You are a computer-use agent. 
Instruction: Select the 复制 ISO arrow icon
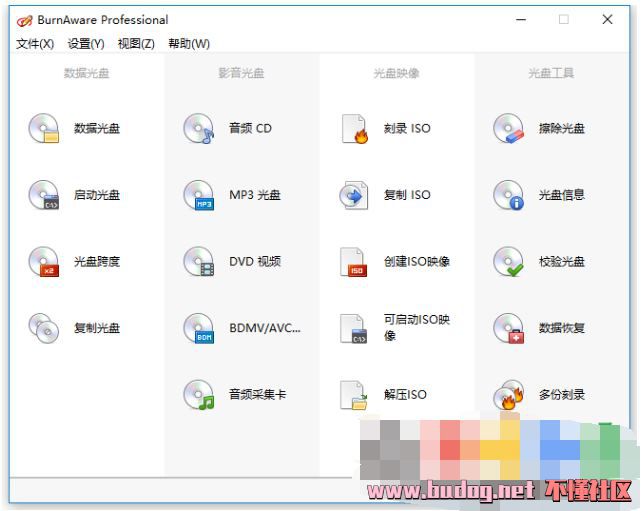point(354,195)
